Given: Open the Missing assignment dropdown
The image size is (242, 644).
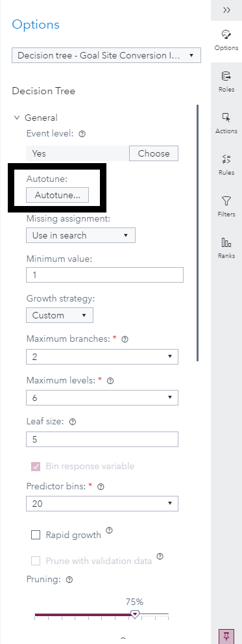Looking at the screenshot, I should click(x=81, y=235).
